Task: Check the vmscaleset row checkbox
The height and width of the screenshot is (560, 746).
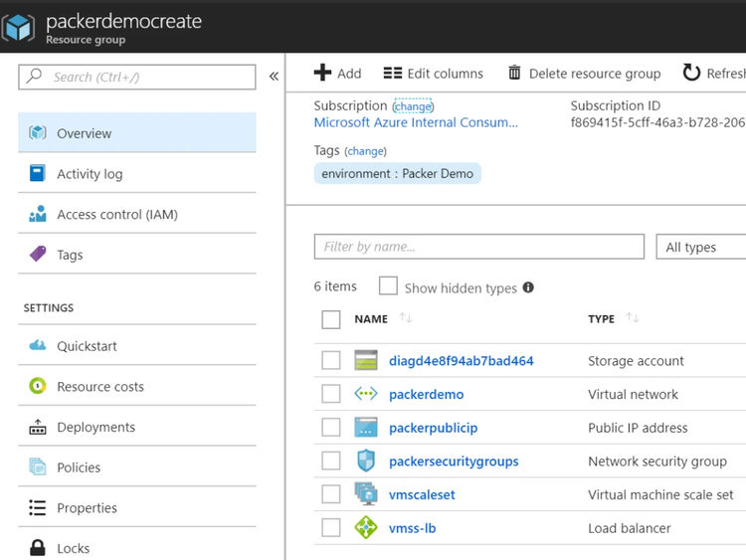Action: pos(330,494)
